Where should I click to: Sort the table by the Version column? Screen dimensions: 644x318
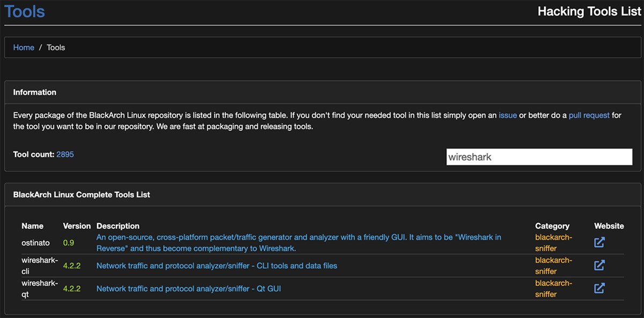coord(76,226)
